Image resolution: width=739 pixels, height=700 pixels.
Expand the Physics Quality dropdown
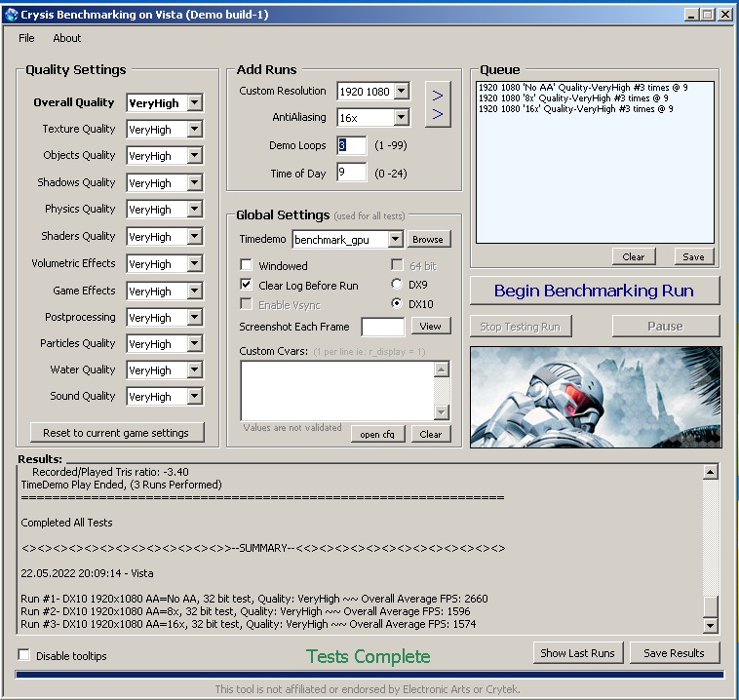[x=194, y=209]
